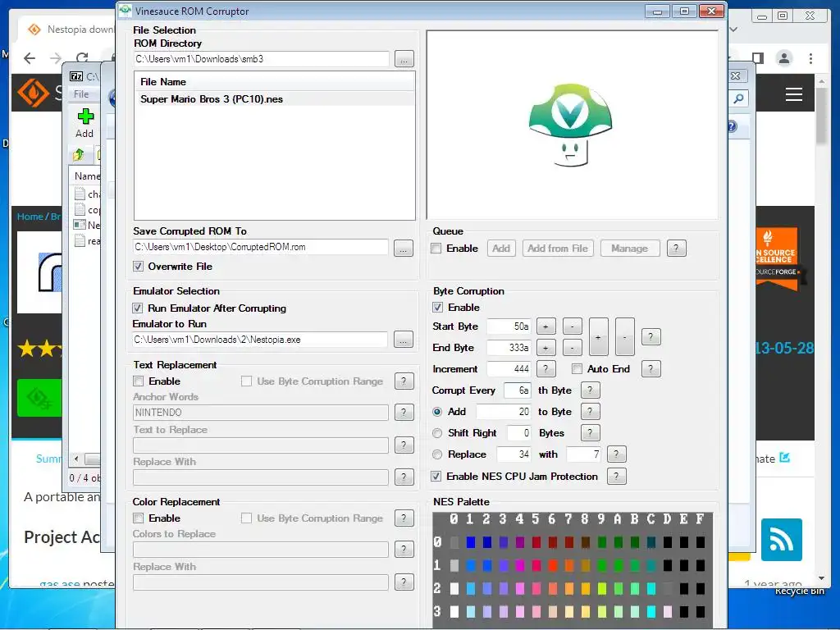This screenshot has height=630, width=840.
Task: Click the File Name column header
Action: [274, 81]
